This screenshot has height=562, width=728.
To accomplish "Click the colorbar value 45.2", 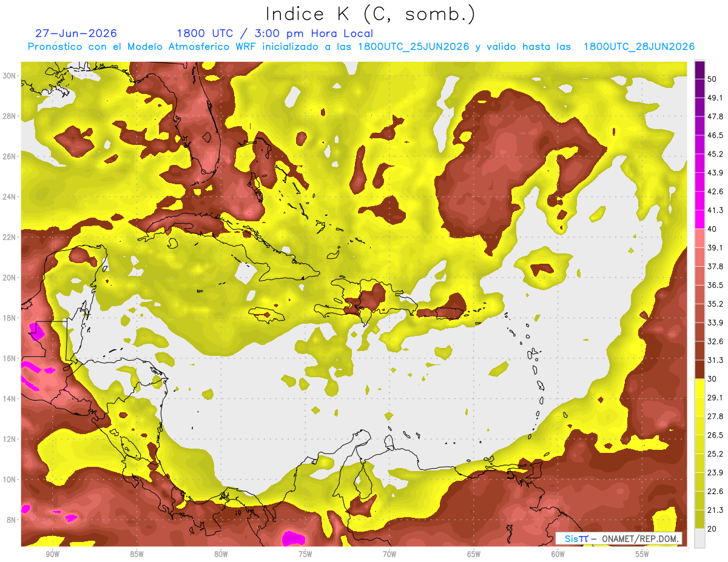I will coord(715,154).
